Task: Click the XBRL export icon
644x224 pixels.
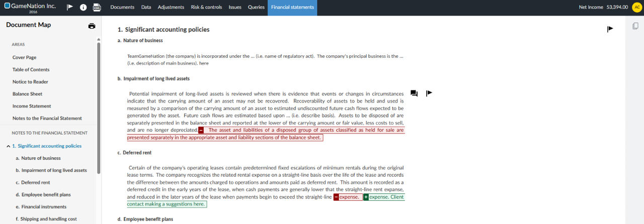Action: pos(97,8)
